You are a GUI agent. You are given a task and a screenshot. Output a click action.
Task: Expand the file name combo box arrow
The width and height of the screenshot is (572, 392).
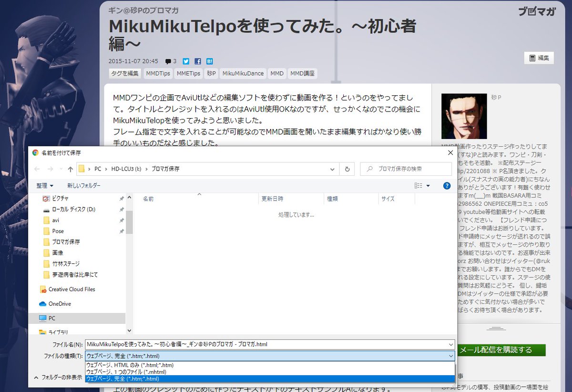click(451, 344)
